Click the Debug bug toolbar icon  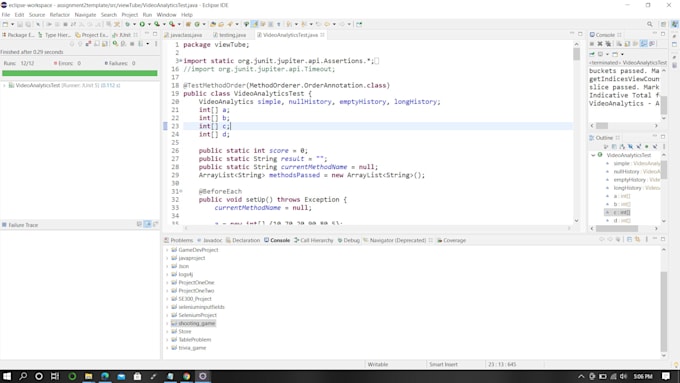[128, 24]
